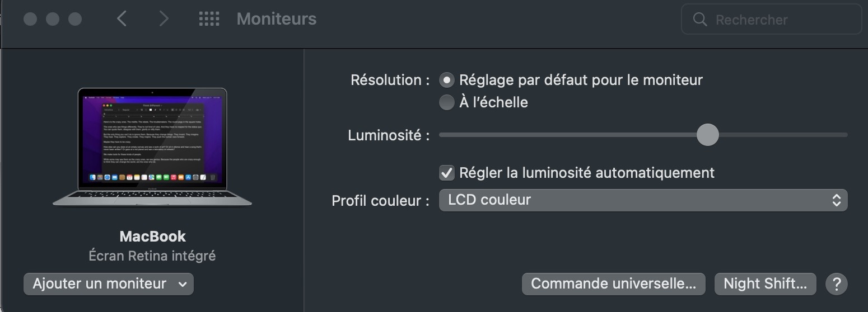Screen dimensions: 868x312
Task: Select "Réglage par défaut pour le moniteur"
Action: point(446,81)
